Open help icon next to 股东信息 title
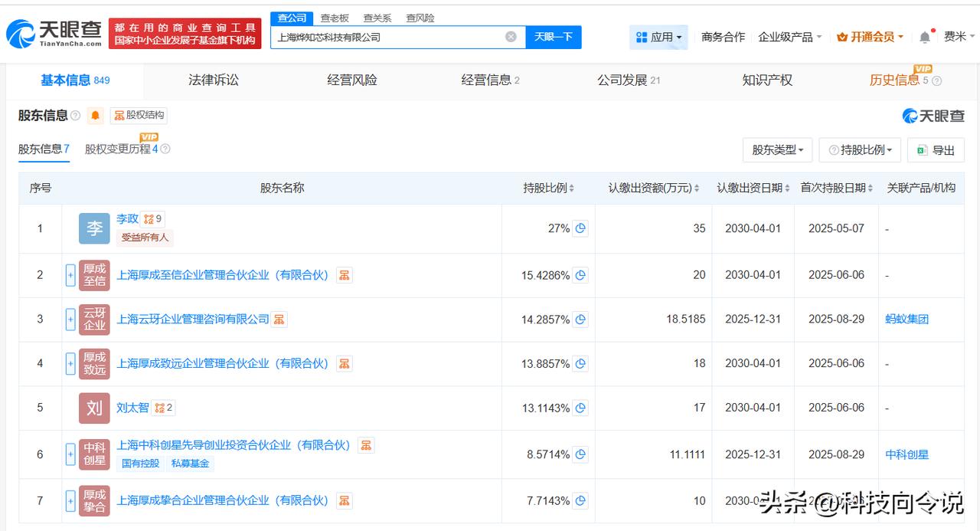The height and width of the screenshot is (531, 980). [75, 116]
